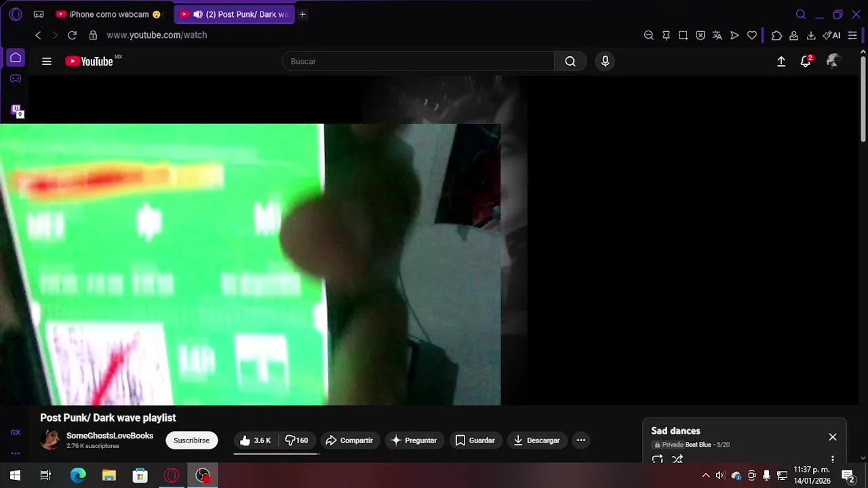The width and height of the screenshot is (868, 488).
Task: Open File Explorer from the taskbar
Action: coord(109,476)
